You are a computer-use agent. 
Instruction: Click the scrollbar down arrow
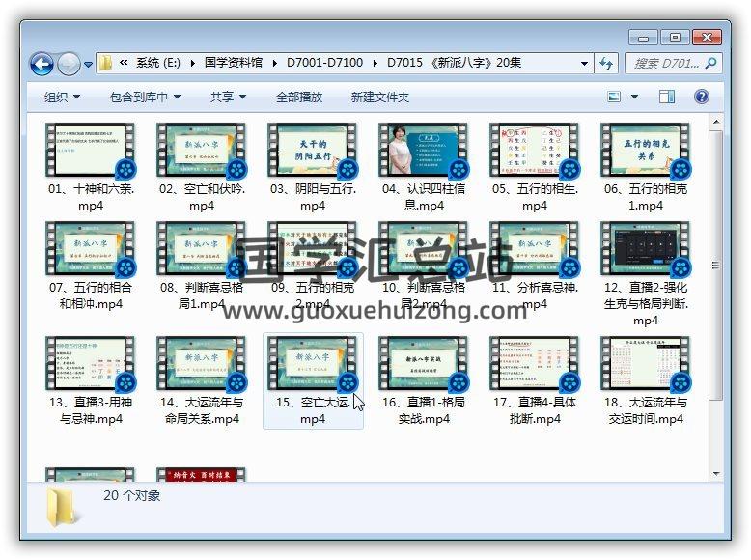(x=716, y=474)
